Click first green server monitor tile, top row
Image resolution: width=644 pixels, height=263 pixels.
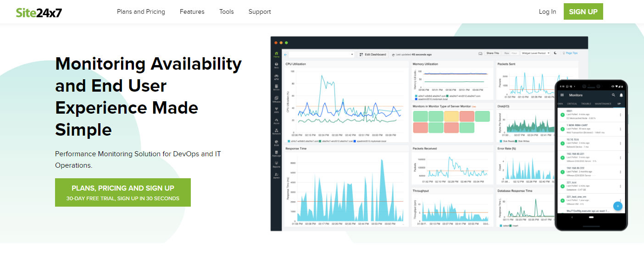(x=420, y=116)
